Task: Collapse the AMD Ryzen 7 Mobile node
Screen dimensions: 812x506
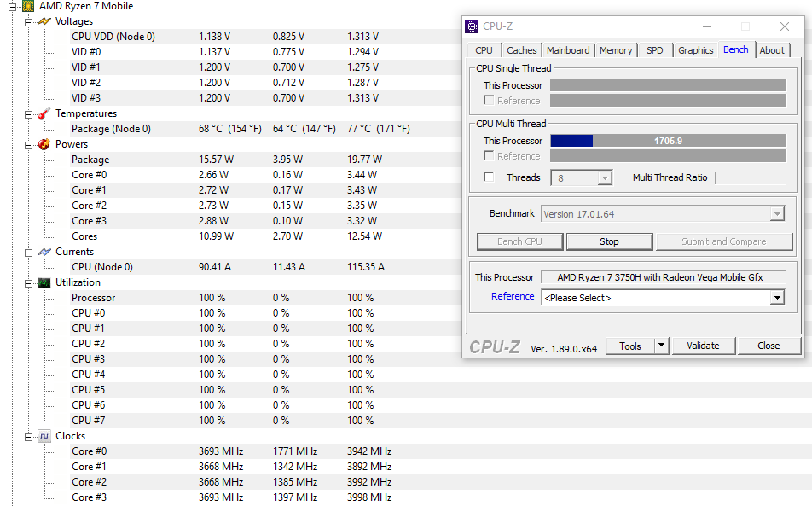Action: 13,7
